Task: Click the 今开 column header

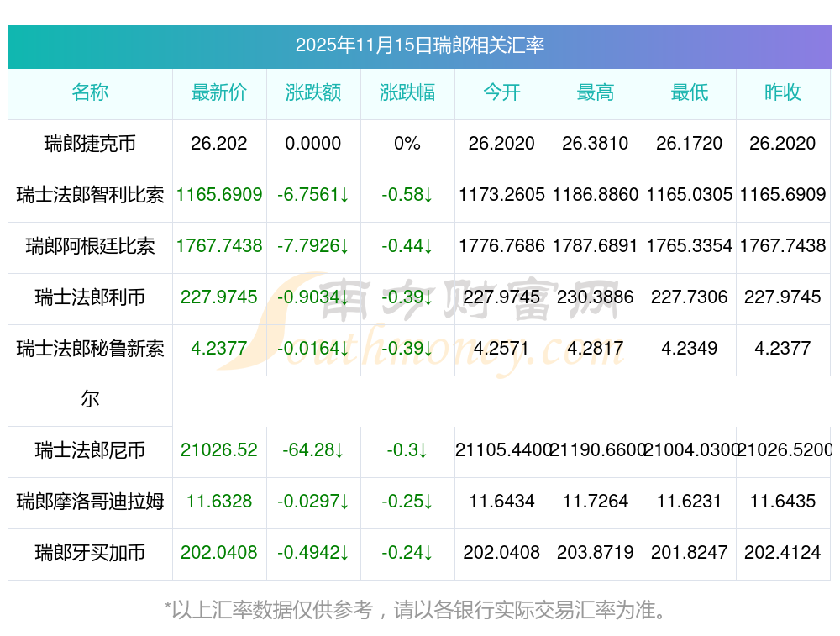Action: point(501,92)
